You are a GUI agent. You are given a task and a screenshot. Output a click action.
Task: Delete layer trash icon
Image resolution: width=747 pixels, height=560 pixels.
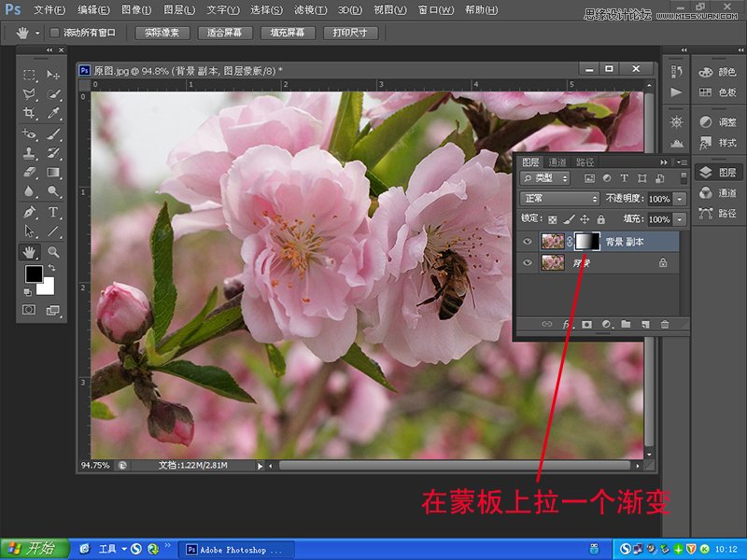click(665, 324)
